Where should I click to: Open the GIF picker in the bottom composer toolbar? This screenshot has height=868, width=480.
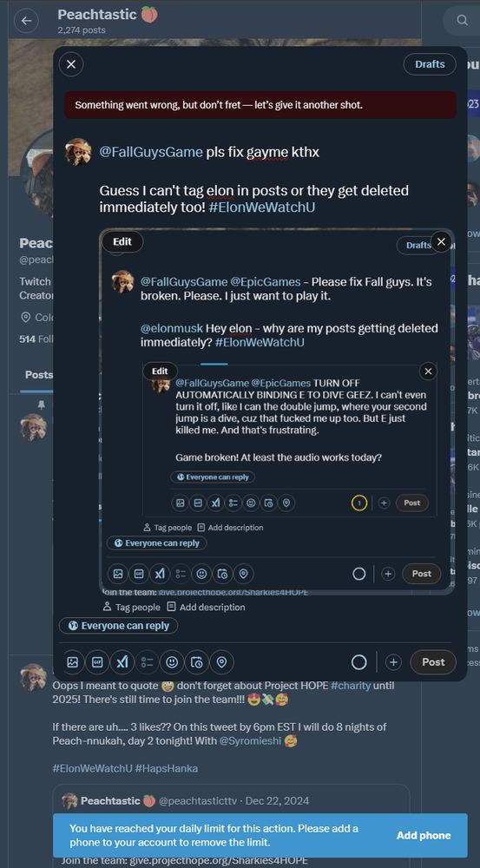pyautogui.click(x=97, y=662)
